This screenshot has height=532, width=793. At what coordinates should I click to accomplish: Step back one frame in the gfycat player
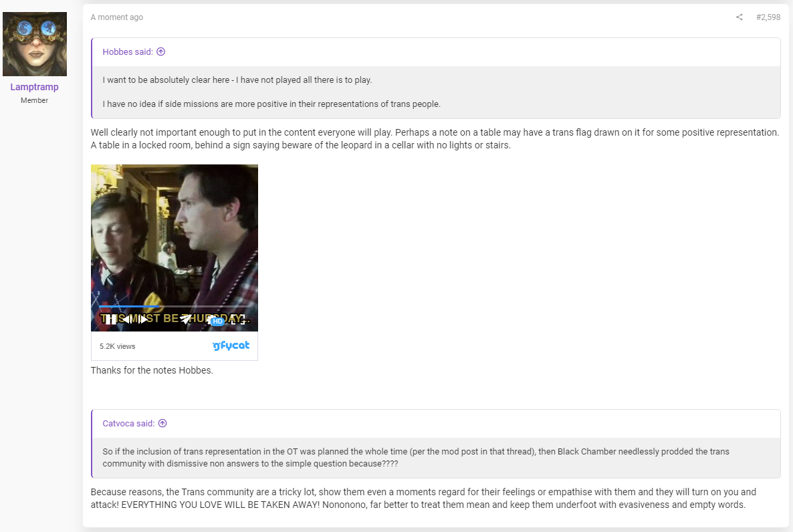click(128, 319)
